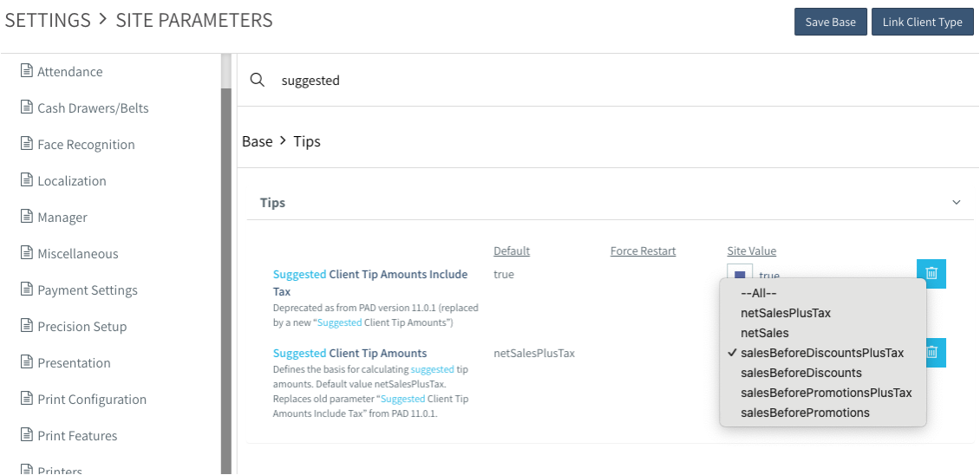Image resolution: width=980 pixels, height=475 pixels.
Task: Click the document icon beside Attendance
Action: 27,71
